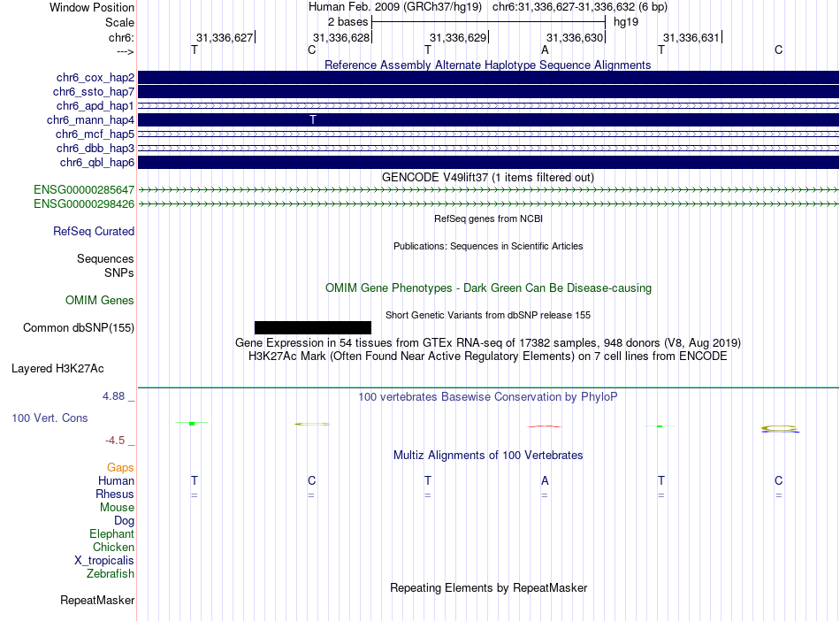Click the hg19 label beside scale bar
This screenshot has height=621, width=840.
coord(626,22)
